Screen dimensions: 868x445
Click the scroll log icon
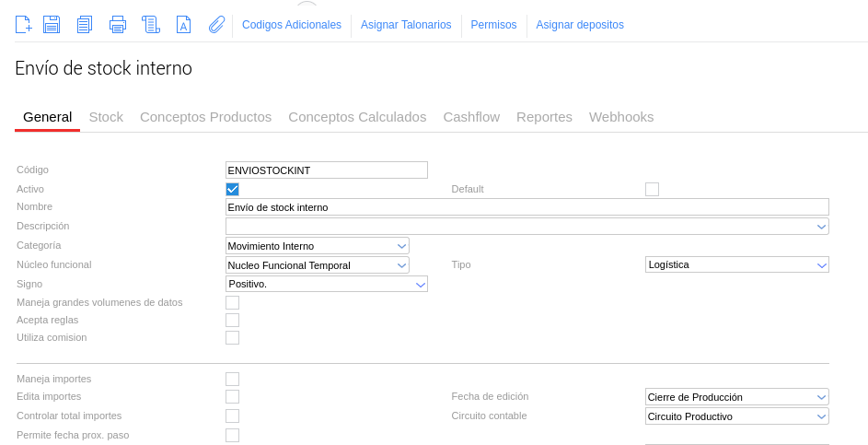(151, 25)
